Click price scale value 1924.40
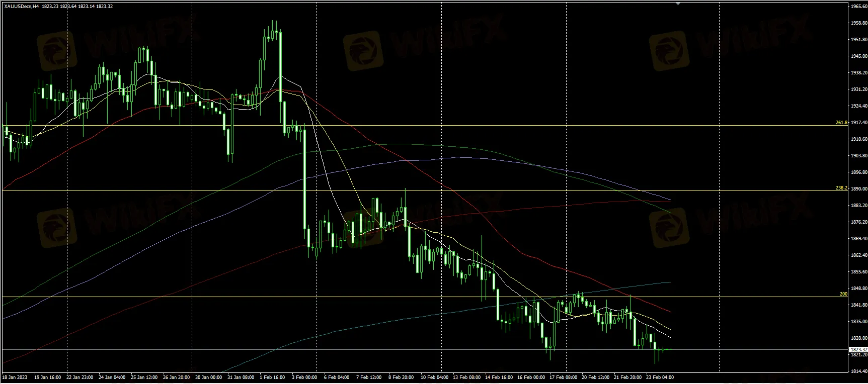The height and width of the screenshot is (384, 868). click(x=858, y=106)
